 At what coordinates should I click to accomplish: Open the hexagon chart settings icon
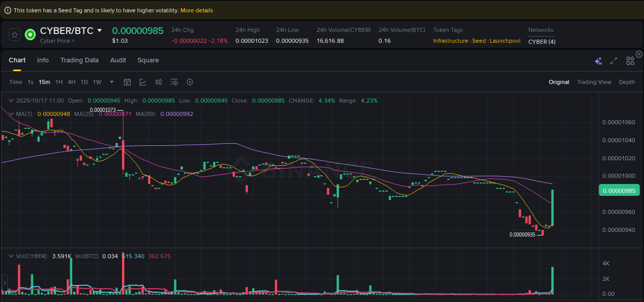pos(190,82)
